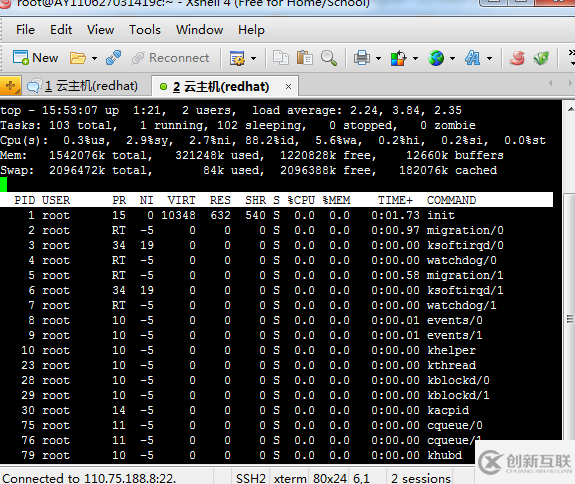Click the New session button
Viewport: 575px width, 484px height.
(x=36, y=58)
